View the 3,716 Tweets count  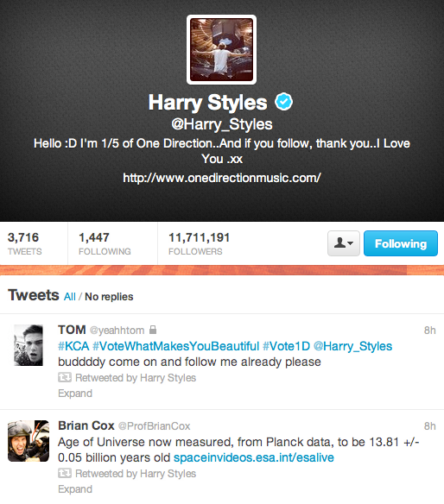[25, 243]
